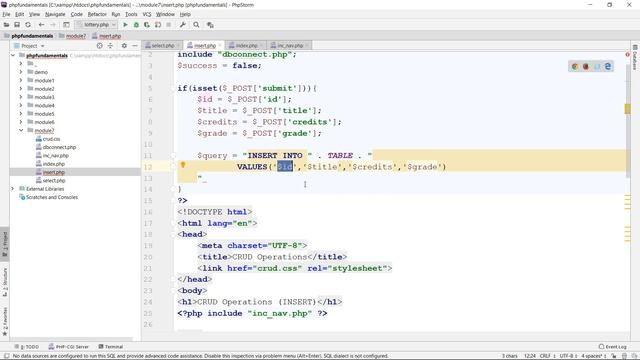Select crud.css in the project tree

click(x=51, y=139)
